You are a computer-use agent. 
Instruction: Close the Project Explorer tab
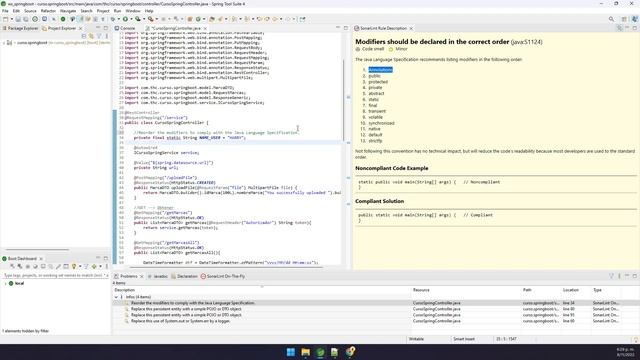pos(80,29)
